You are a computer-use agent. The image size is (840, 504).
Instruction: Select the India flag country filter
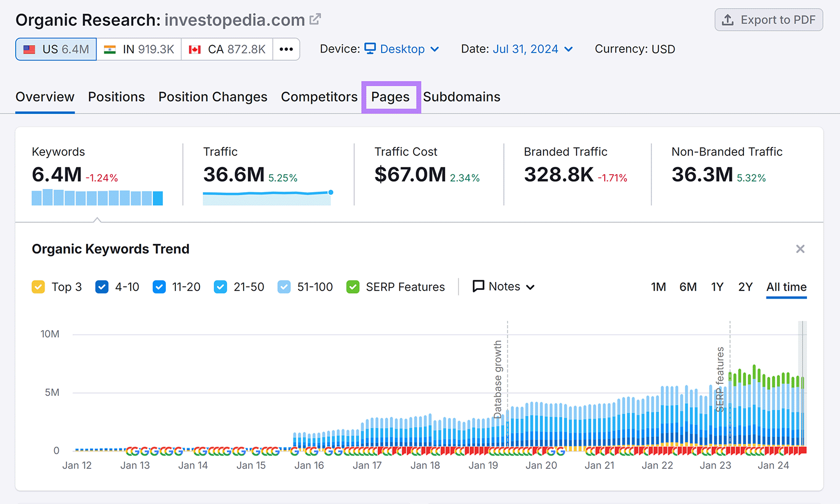[109, 49]
